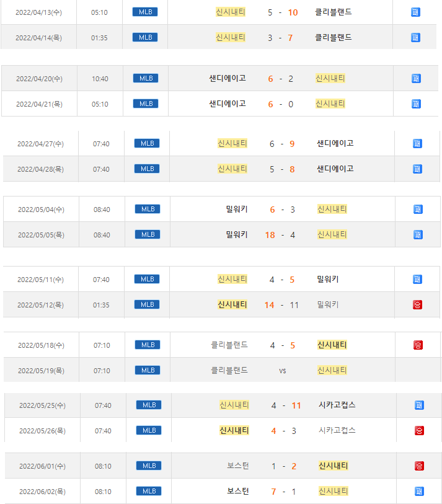This screenshot has height=504, width=442.
Task: Click the red win badge for 2022/06/01 game
Action: [419, 466]
